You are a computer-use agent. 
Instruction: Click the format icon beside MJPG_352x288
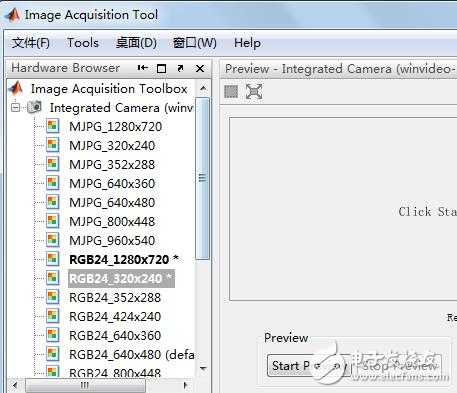[x=53, y=164]
